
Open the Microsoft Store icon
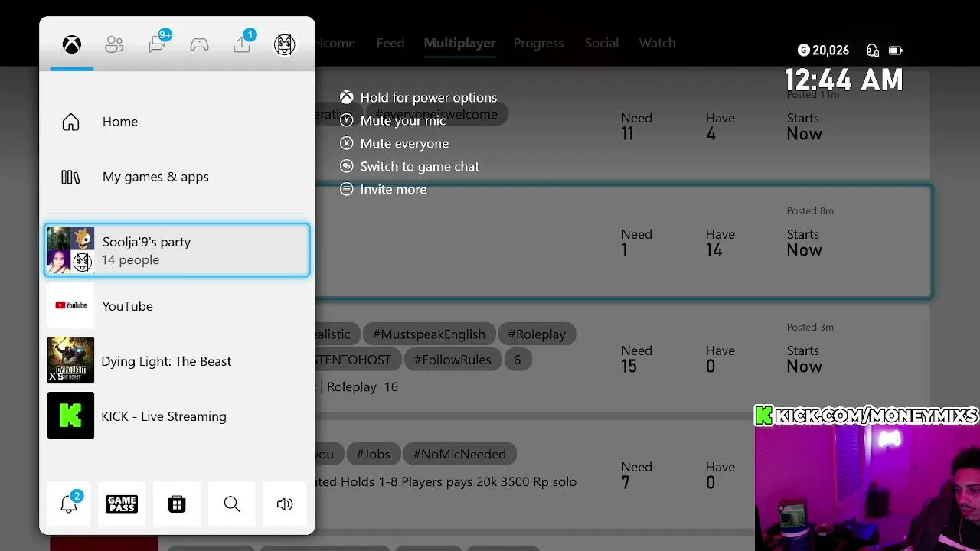tap(177, 504)
